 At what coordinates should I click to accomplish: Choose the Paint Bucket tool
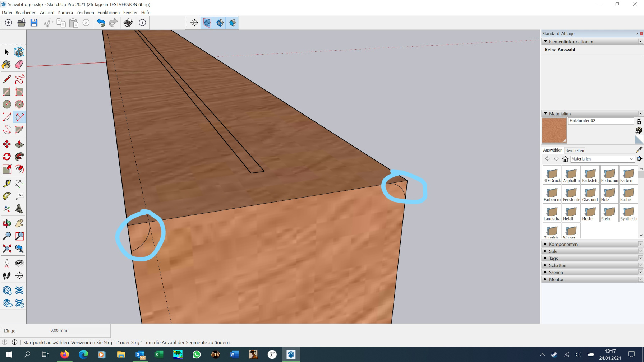point(6,65)
